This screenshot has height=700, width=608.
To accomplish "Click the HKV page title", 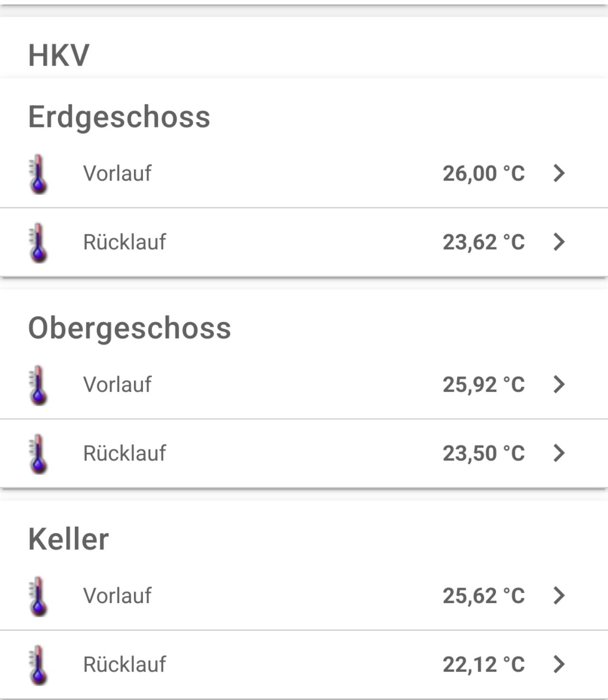I will tap(59, 55).
